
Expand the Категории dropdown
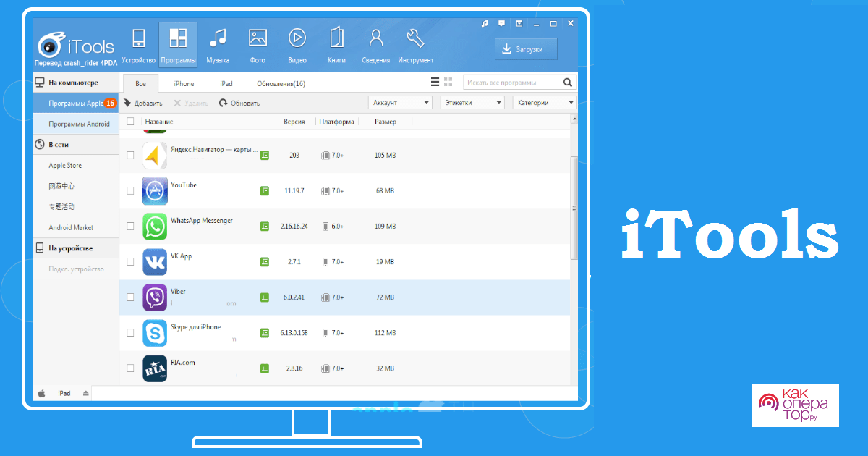click(545, 103)
